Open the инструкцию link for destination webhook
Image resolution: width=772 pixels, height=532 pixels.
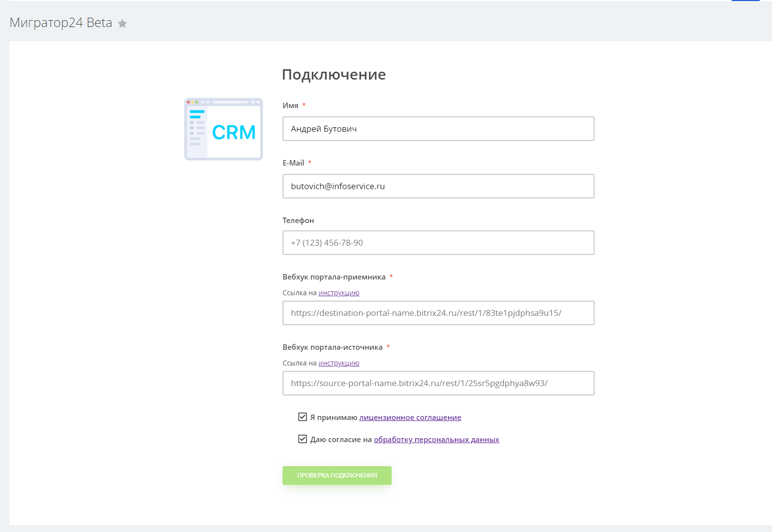pyautogui.click(x=339, y=293)
